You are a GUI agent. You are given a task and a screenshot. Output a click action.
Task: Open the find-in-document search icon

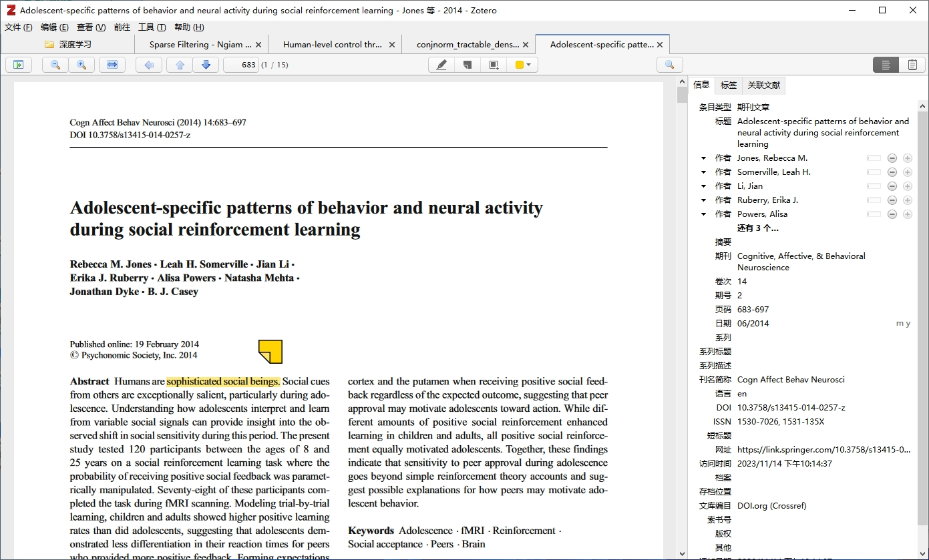click(669, 65)
